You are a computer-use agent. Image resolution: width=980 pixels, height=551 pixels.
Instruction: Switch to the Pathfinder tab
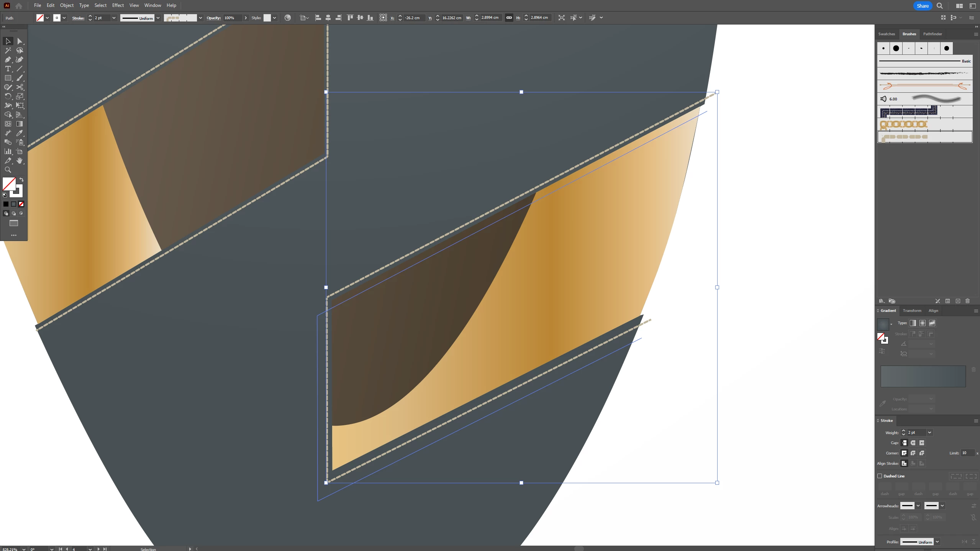[932, 34]
